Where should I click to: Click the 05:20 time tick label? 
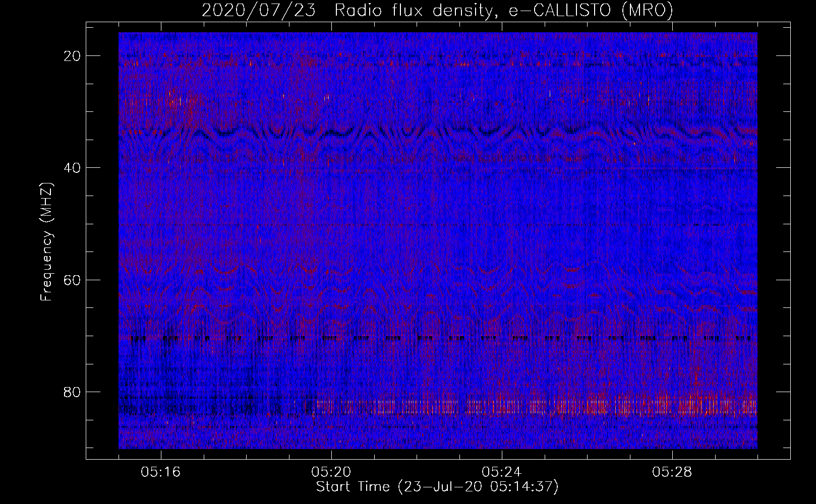[331, 472]
